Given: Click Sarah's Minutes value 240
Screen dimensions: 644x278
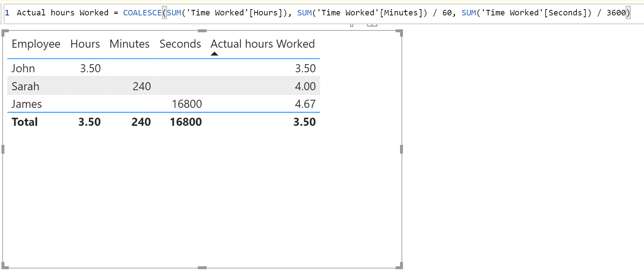Looking at the screenshot, I should 142,87.
